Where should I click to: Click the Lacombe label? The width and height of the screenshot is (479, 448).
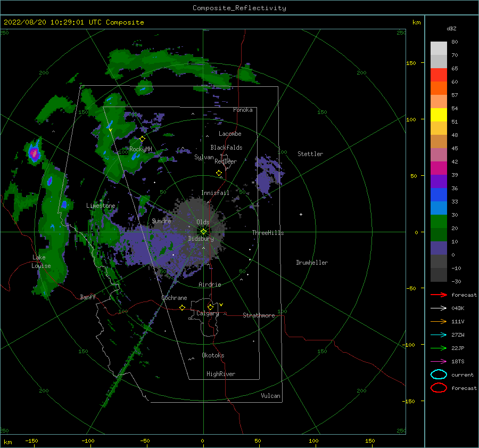coord(230,134)
